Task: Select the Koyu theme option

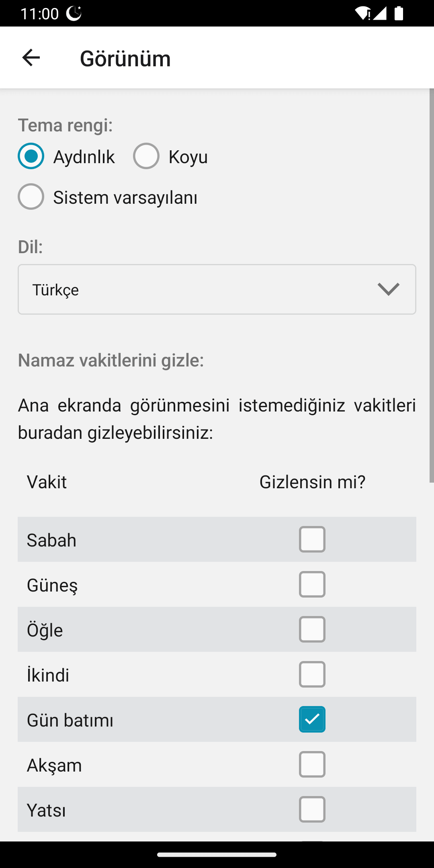Action: point(146,156)
